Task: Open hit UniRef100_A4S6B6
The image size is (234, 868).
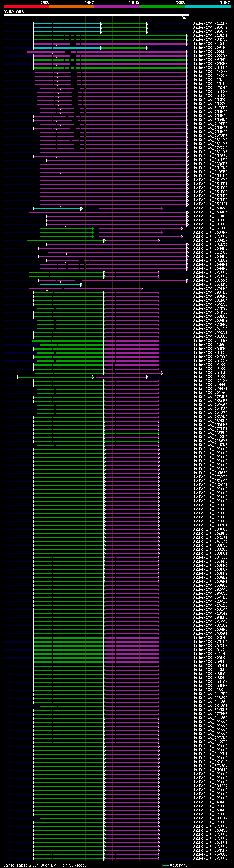Action: pos(210,44)
